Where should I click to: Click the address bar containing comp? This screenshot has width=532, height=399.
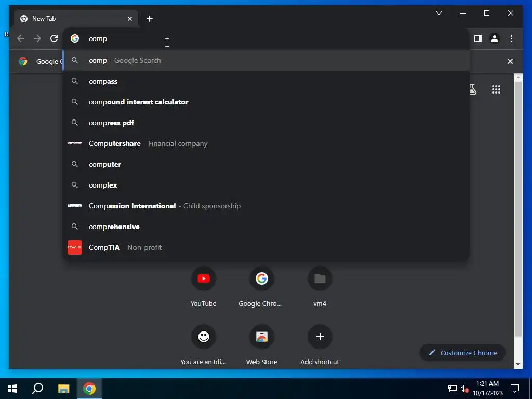pyautogui.click(x=266, y=38)
